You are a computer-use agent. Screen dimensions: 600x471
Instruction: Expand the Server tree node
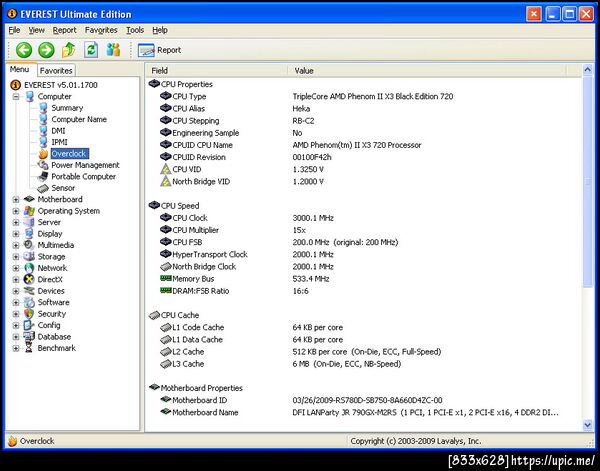pyautogui.click(x=16, y=222)
